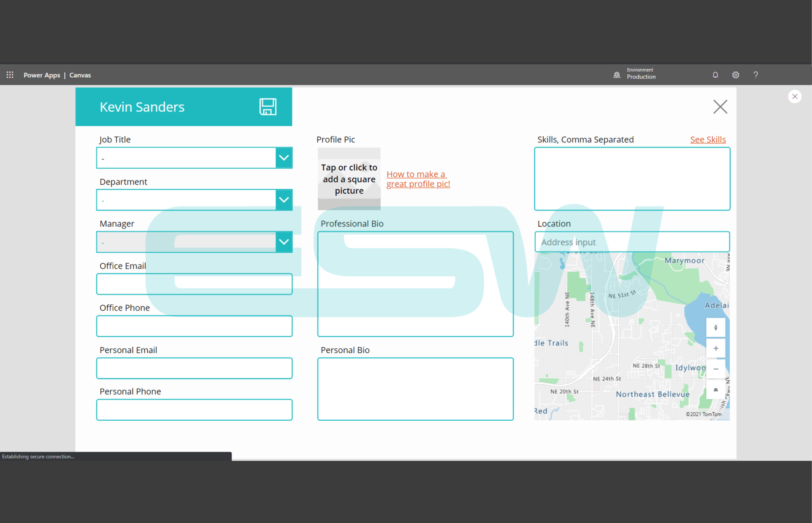Open the Department dropdown
The width and height of the screenshot is (812, 523).
pos(283,199)
